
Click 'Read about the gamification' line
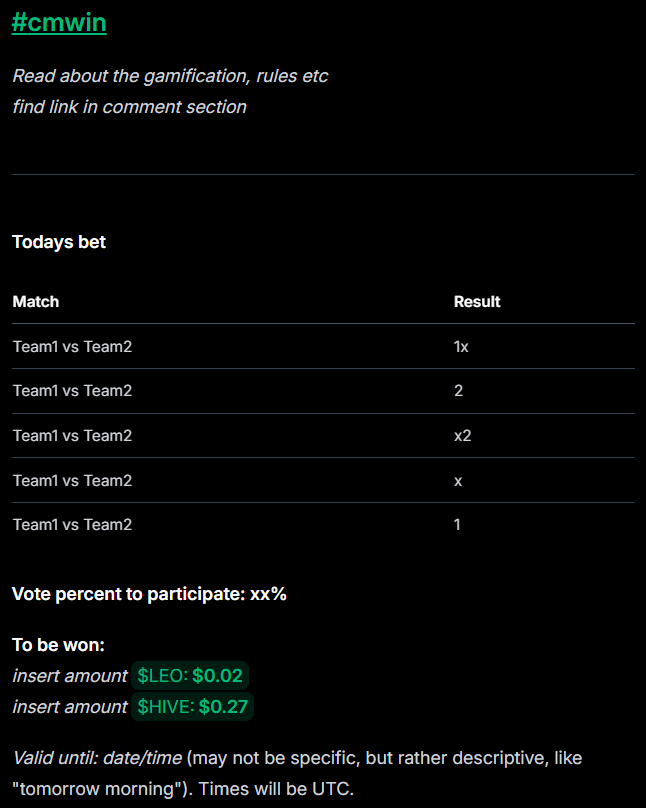click(171, 76)
